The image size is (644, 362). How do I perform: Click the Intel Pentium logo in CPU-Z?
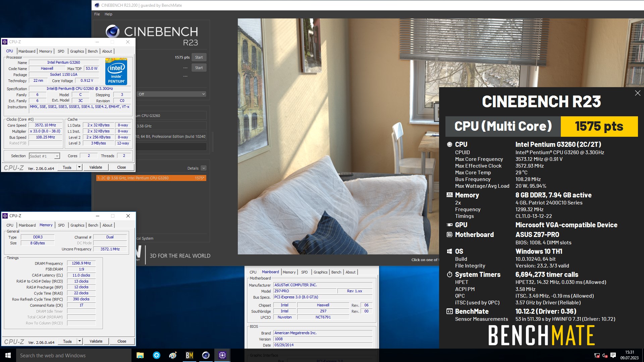point(116,71)
